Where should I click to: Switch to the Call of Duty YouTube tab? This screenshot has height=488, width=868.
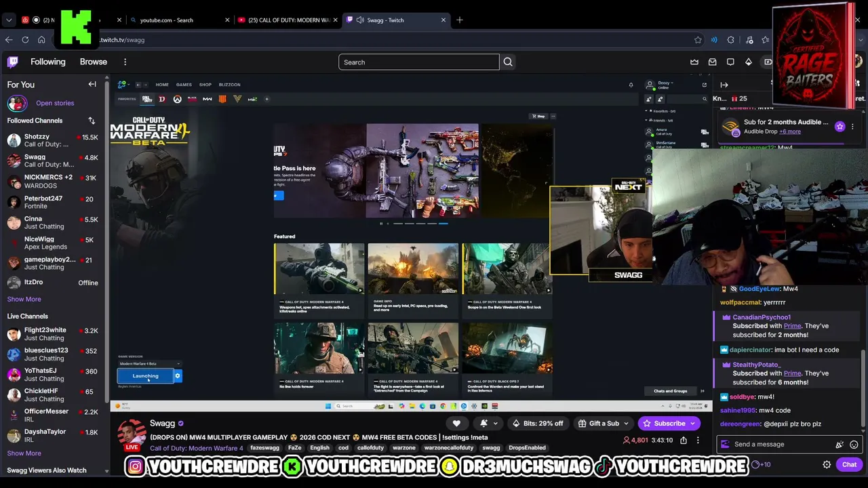(x=287, y=20)
